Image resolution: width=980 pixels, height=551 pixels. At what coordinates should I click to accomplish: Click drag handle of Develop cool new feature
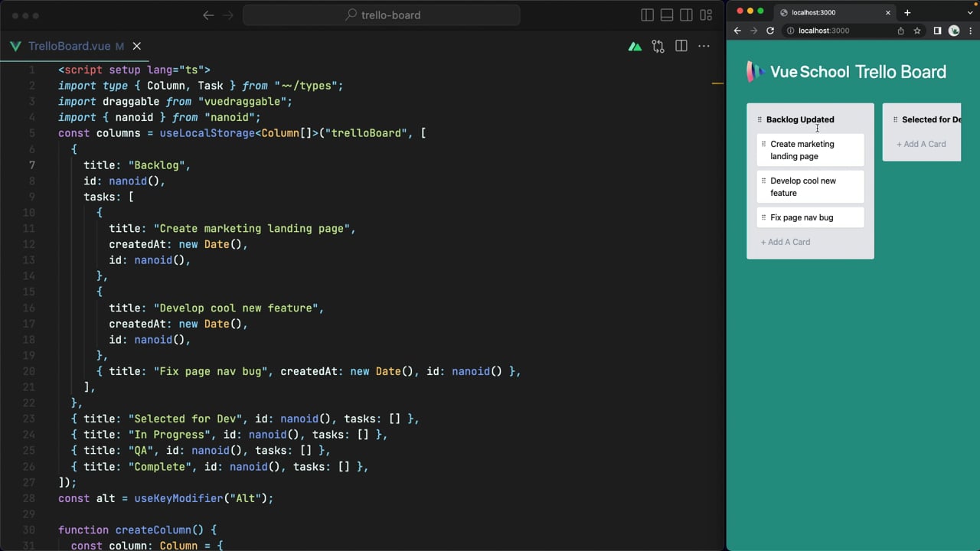763,181
